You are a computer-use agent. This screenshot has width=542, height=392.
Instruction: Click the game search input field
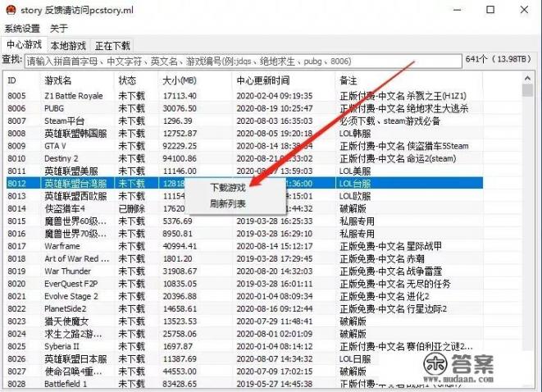243,62
